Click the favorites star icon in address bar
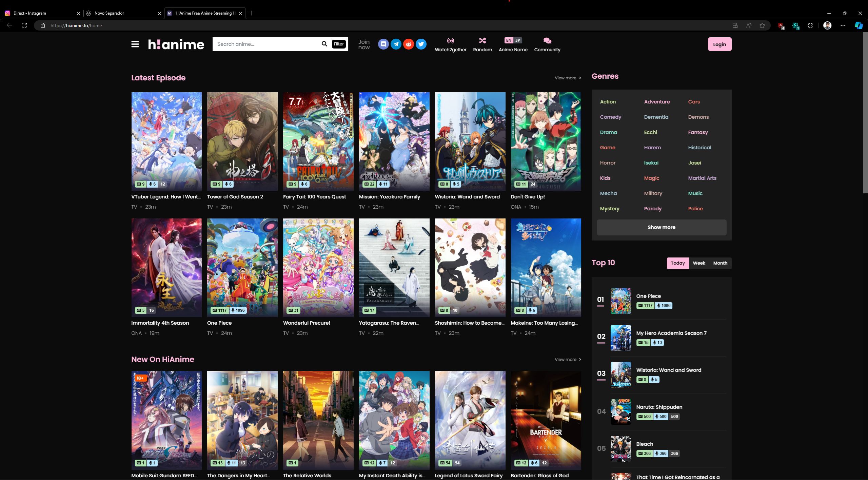This screenshot has width=868, height=480. coord(762,25)
